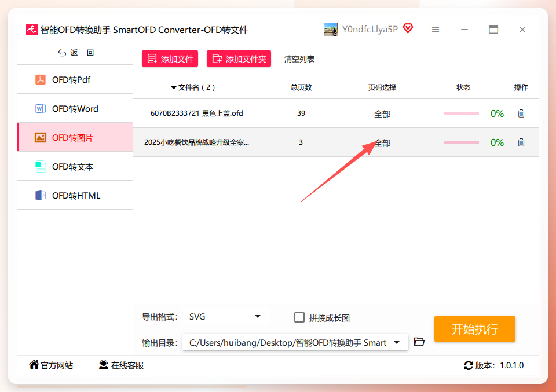Select the OFD转文本 icon in sidebar
The image size is (556, 392).
point(41,167)
